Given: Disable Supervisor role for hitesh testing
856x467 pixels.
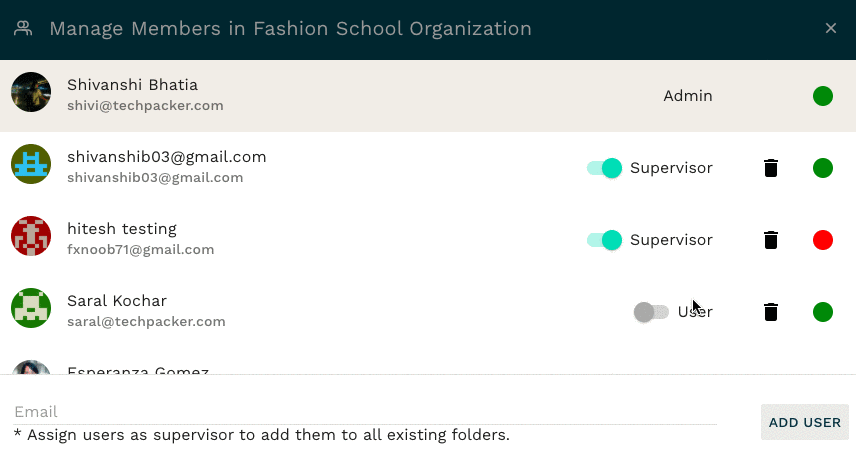Looking at the screenshot, I should pos(604,240).
